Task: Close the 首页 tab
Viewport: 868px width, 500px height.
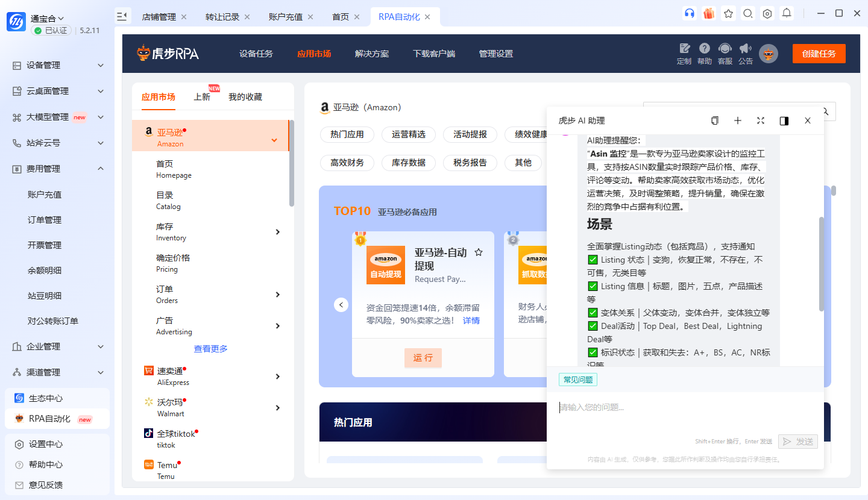Action: click(357, 17)
